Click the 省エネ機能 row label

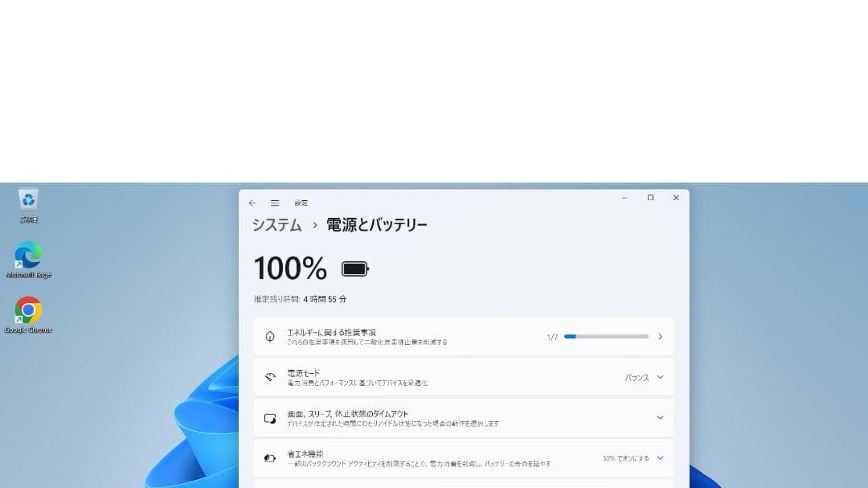pos(305,454)
